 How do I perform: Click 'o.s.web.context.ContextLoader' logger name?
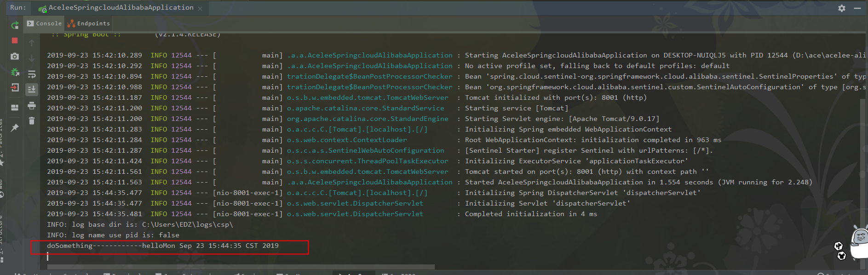(x=347, y=140)
